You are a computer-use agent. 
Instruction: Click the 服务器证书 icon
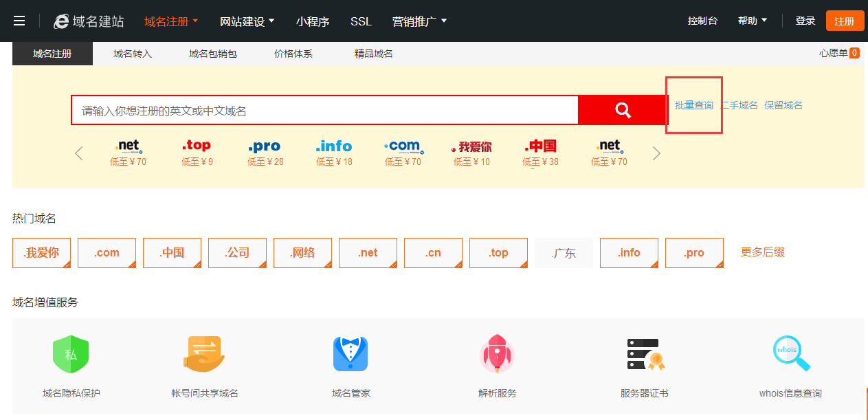645,354
